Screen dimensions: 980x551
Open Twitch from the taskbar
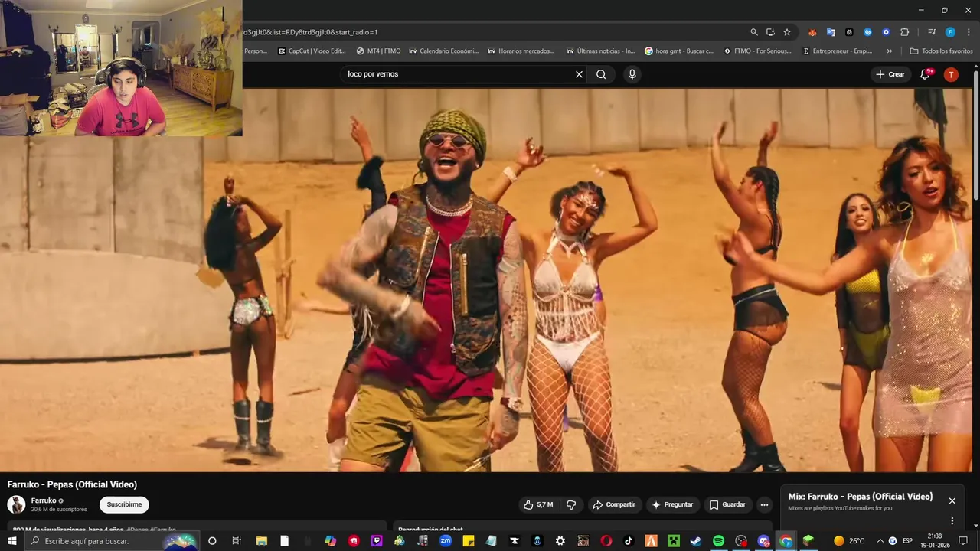pyautogui.click(x=377, y=541)
